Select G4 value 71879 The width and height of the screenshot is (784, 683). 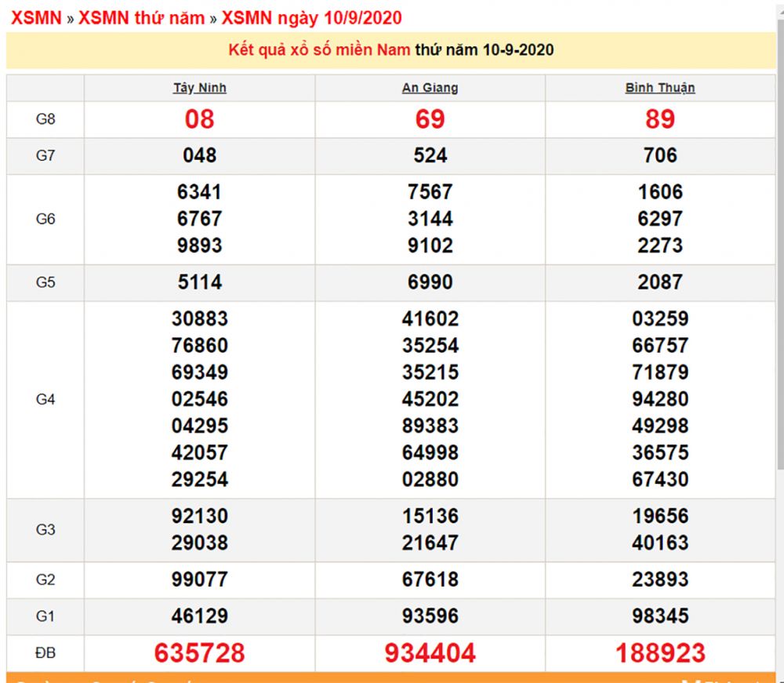660,372
